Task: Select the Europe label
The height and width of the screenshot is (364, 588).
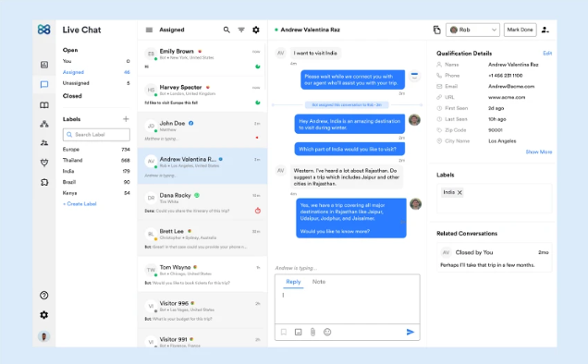Action: point(96,149)
